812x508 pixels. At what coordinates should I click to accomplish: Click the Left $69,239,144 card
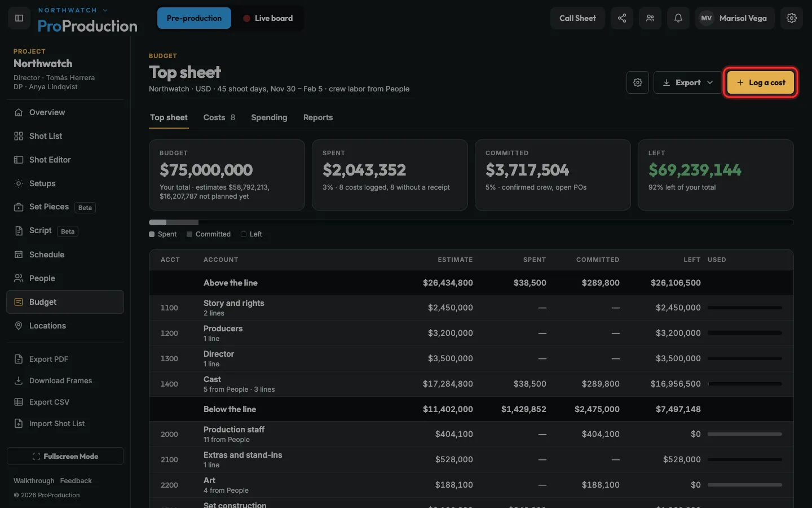716,175
